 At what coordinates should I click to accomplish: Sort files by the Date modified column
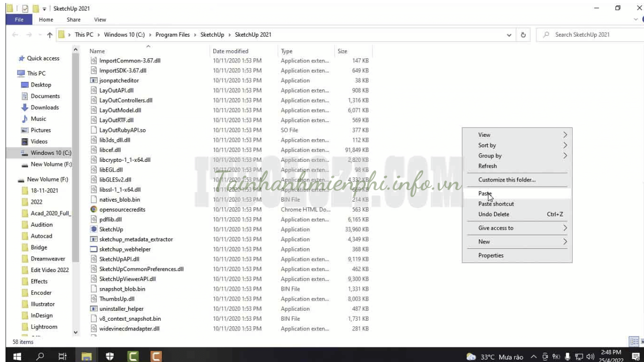(x=230, y=51)
